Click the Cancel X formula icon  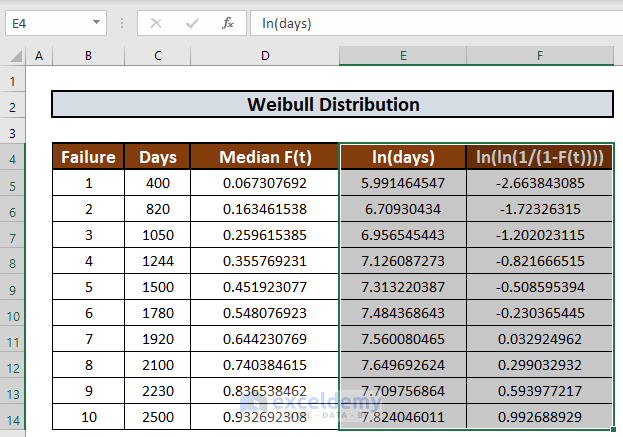click(156, 22)
